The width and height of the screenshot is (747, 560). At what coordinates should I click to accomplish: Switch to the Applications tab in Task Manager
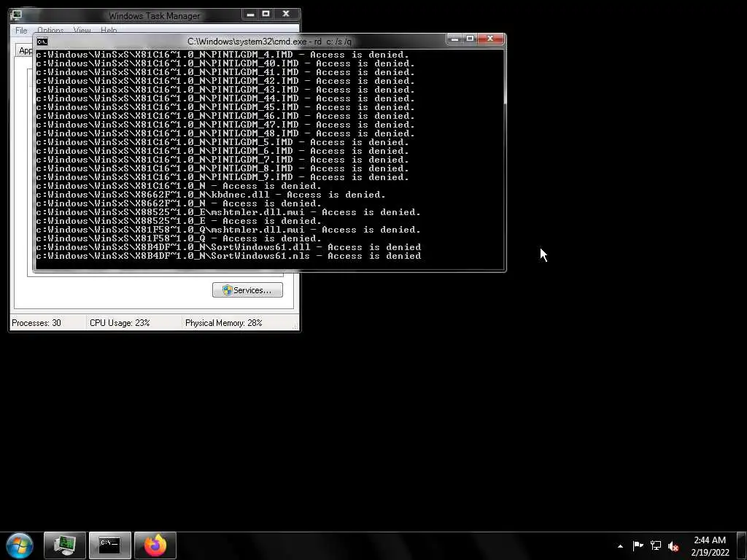point(25,50)
